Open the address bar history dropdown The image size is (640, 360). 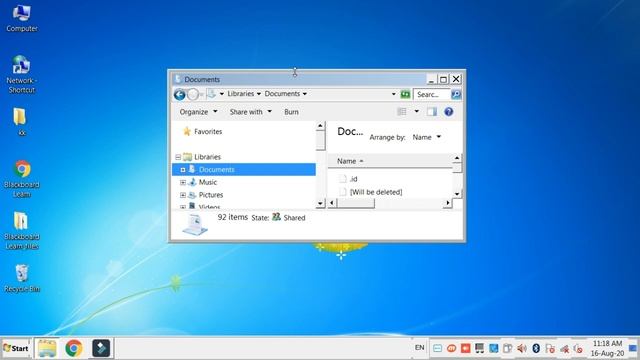click(393, 94)
